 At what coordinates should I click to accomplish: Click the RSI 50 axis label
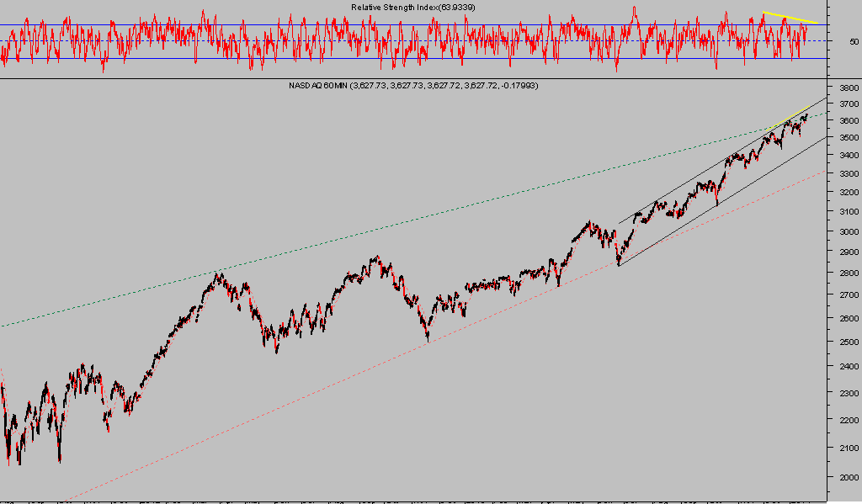point(854,40)
